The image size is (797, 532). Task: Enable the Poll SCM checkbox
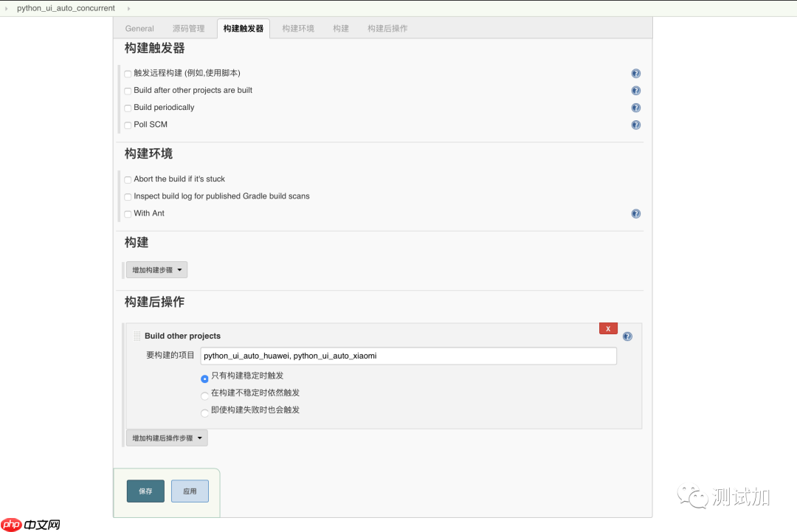point(127,124)
